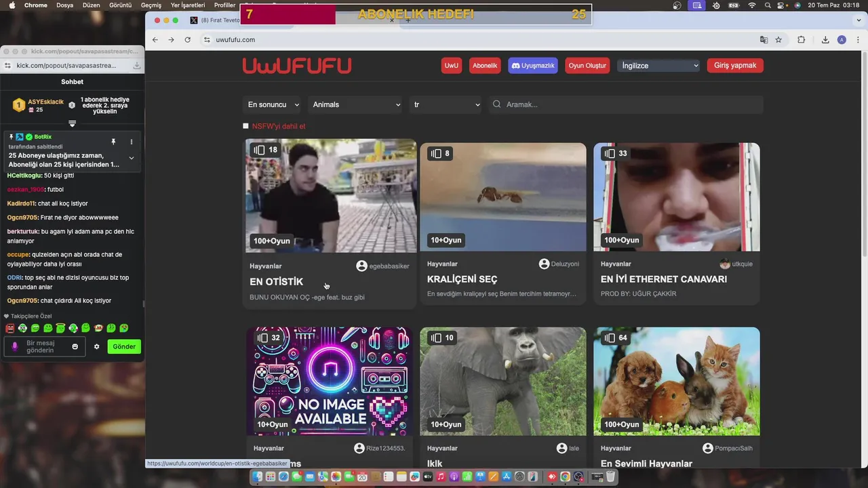Click the green Gönder send button
Image resolution: width=868 pixels, height=488 pixels.
pyautogui.click(x=124, y=346)
